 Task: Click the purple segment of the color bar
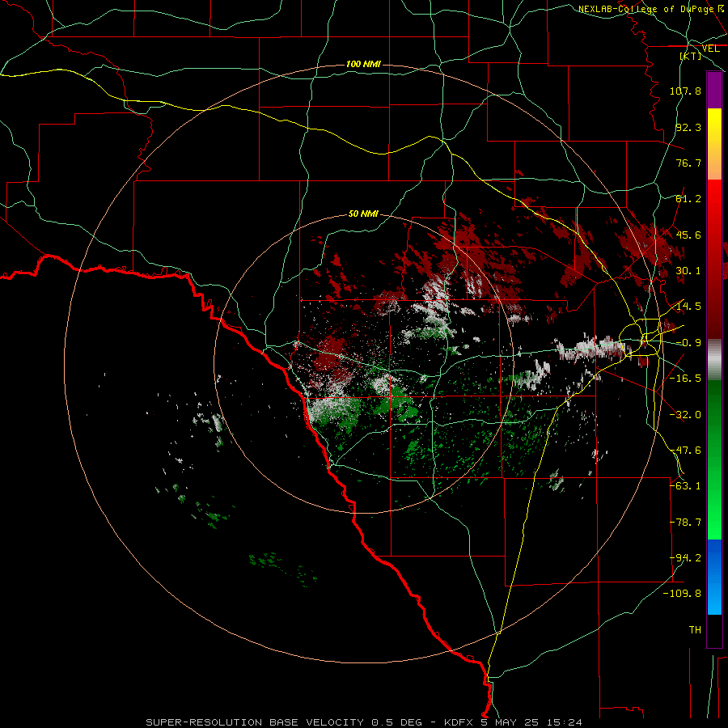pos(714,90)
